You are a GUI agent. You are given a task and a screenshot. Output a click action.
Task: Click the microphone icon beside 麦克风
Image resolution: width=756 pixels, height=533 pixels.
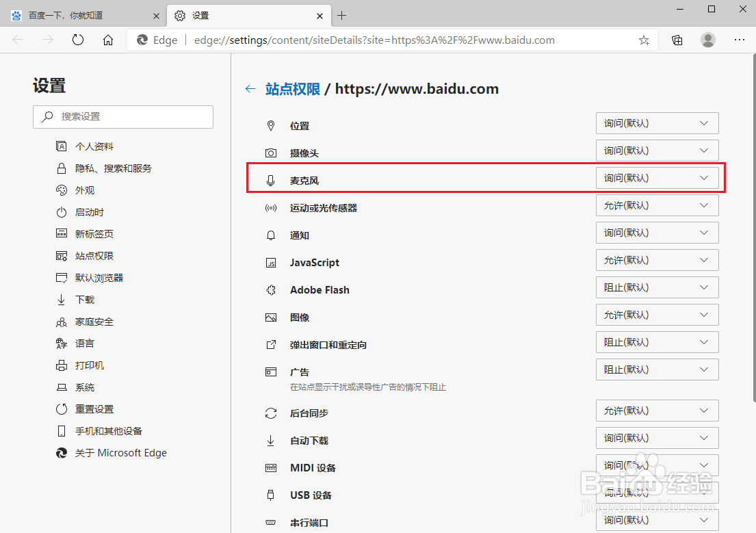click(x=271, y=181)
